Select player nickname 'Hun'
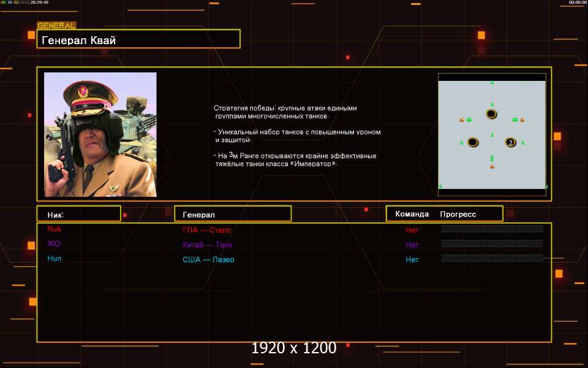This screenshot has height=368, width=588. point(55,258)
